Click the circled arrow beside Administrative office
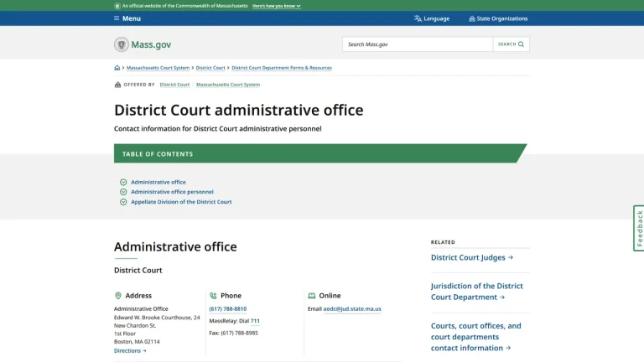Image resolution: width=644 pixels, height=362 pixels. click(123, 182)
